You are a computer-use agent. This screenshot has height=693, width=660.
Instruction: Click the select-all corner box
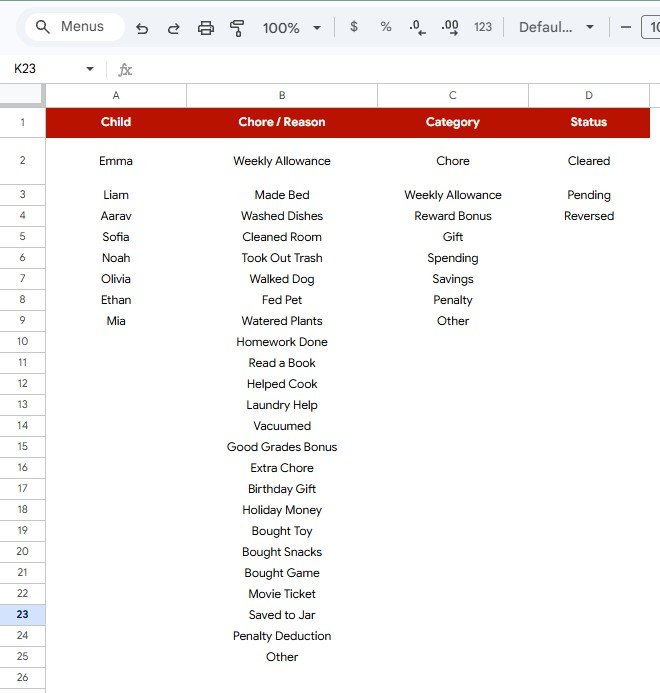coord(22,95)
